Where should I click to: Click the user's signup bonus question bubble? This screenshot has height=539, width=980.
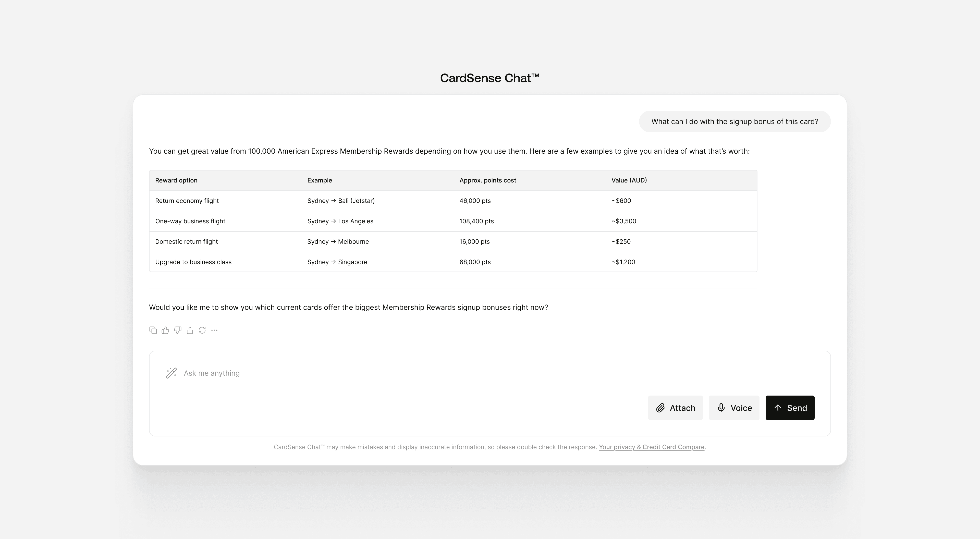tap(735, 122)
